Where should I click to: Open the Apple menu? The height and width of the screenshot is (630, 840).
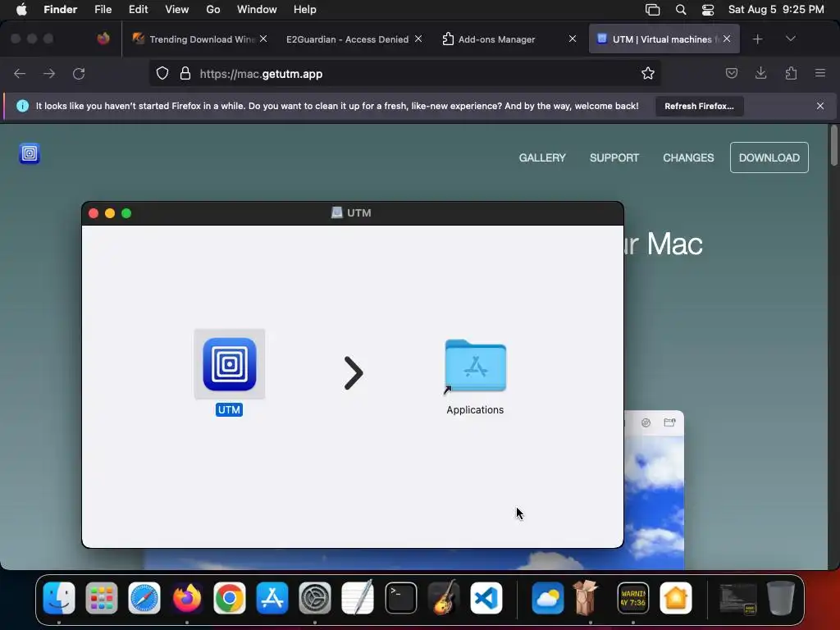coord(21,10)
